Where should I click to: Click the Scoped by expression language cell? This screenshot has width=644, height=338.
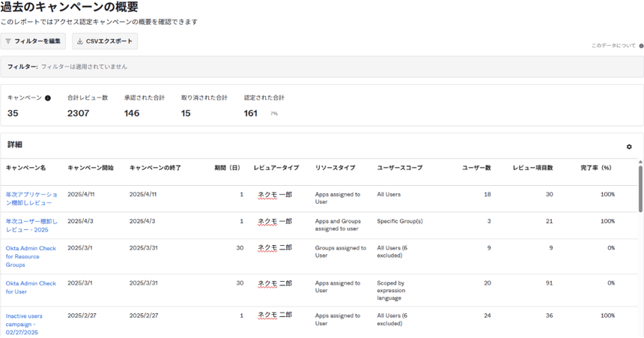pyautogui.click(x=391, y=290)
